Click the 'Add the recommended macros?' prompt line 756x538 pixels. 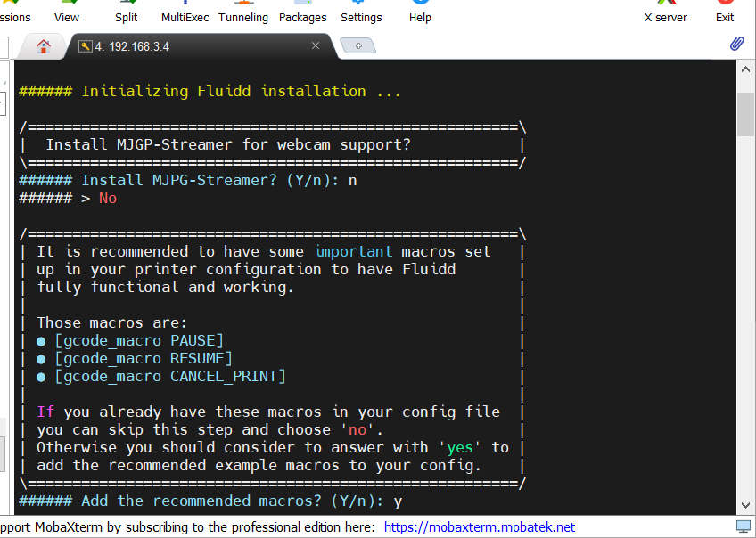tap(210, 501)
